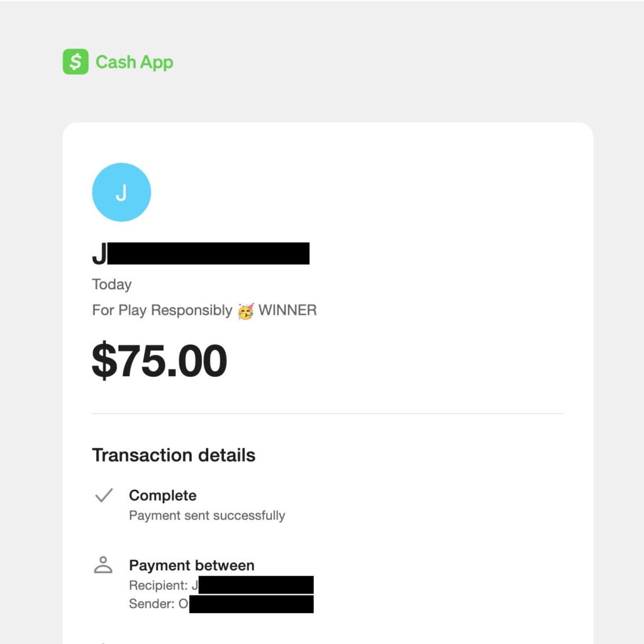Viewport: 644px width, 644px height.
Task: Click the For Play Responsibly note text
Action: tap(162, 311)
